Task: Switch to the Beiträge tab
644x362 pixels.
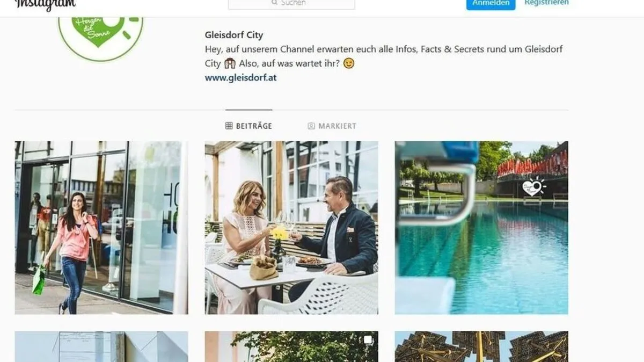Action: (248, 126)
